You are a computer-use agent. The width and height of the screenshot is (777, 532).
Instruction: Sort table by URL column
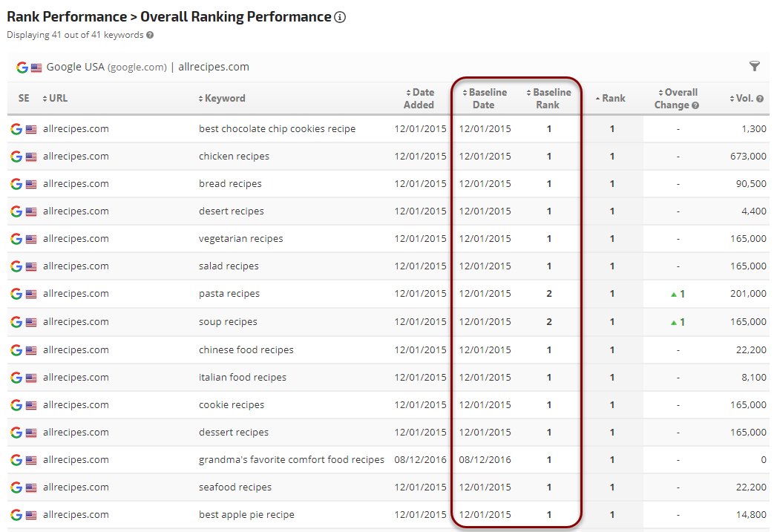coord(55,99)
